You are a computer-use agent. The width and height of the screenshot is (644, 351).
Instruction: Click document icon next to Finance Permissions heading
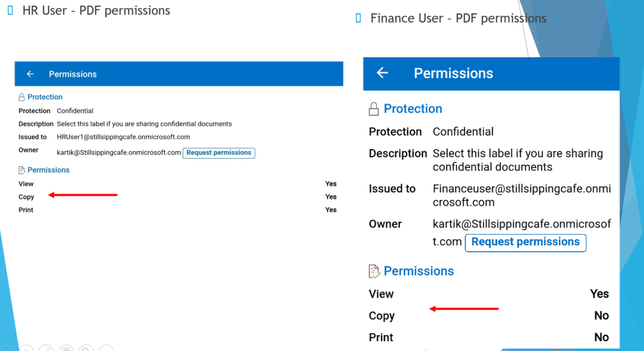pyautogui.click(x=374, y=271)
